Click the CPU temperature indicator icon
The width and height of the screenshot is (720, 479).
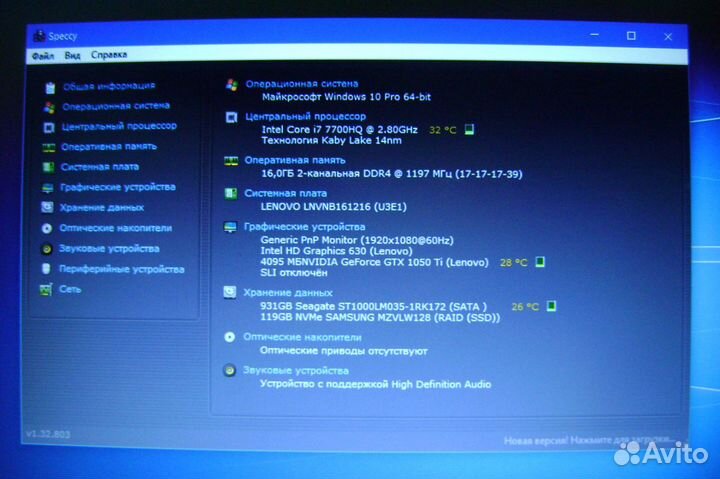[469, 130]
